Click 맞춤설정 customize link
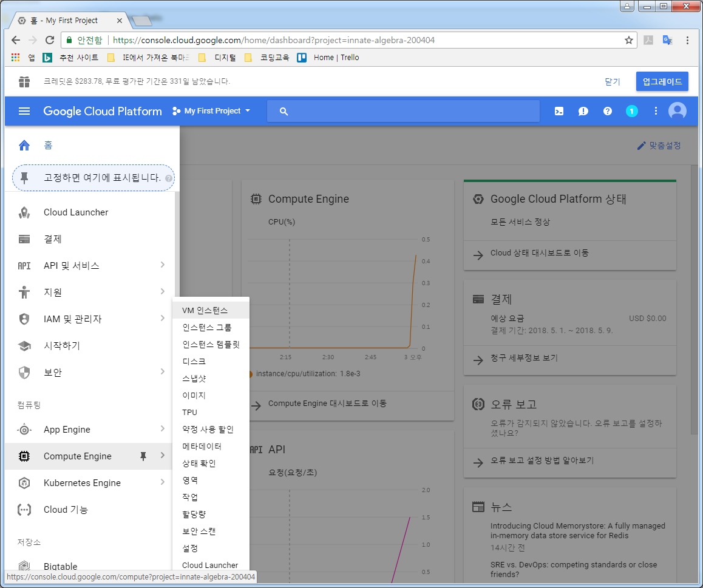The image size is (703, 588). coord(659,146)
